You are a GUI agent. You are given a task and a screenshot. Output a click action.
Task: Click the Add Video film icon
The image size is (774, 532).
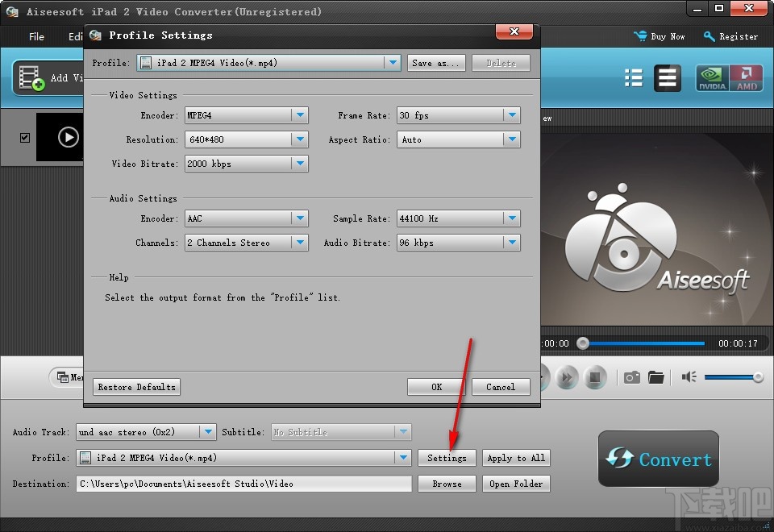tap(31, 78)
